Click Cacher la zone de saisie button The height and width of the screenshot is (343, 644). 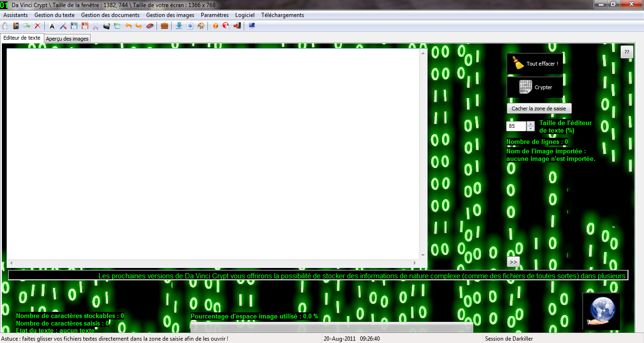539,109
